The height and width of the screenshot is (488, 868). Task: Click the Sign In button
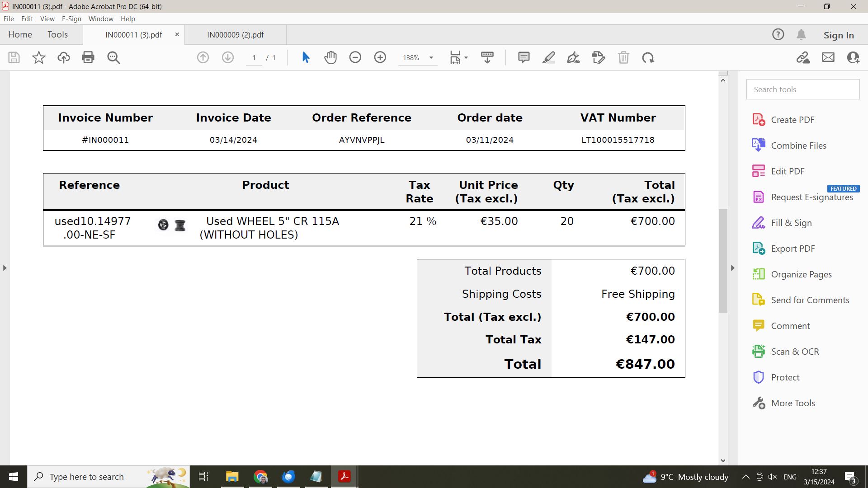pyautogui.click(x=838, y=35)
